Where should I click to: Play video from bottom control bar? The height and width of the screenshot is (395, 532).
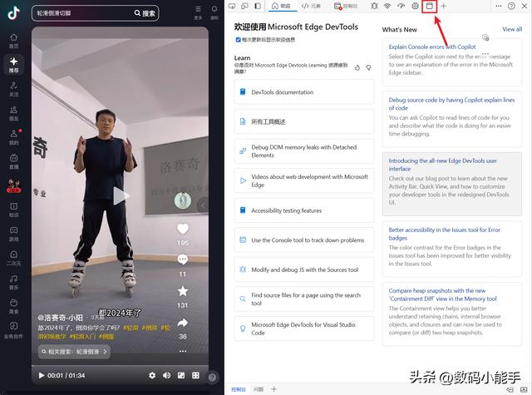[x=42, y=375]
